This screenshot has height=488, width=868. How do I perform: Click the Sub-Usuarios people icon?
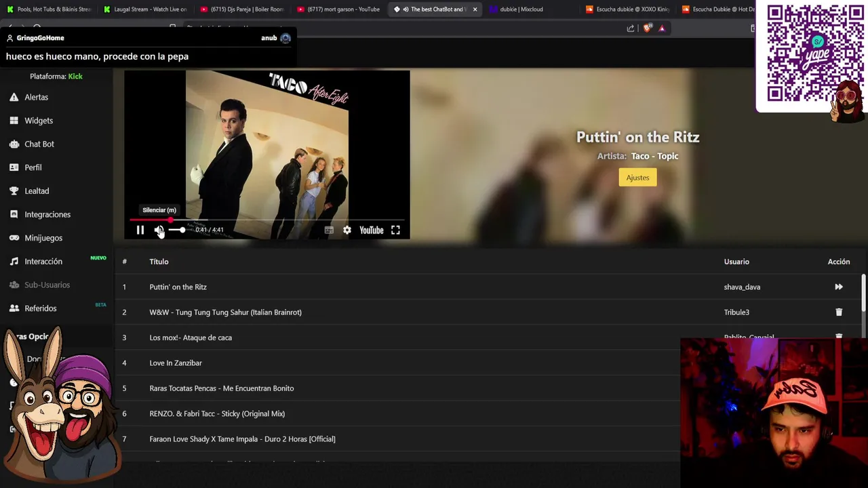coord(14,285)
